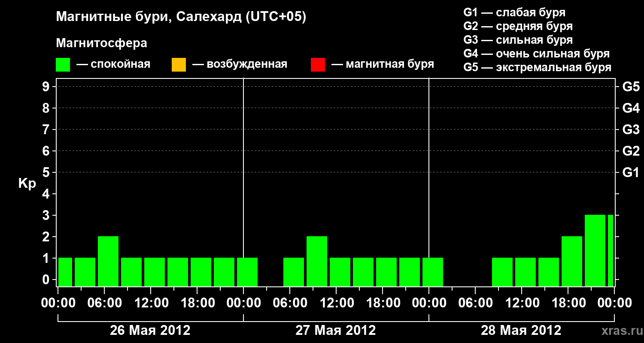Select the 'G5 — экстремальная буря' legend line
This screenshot has width=644, height=343.
point(537,67)
